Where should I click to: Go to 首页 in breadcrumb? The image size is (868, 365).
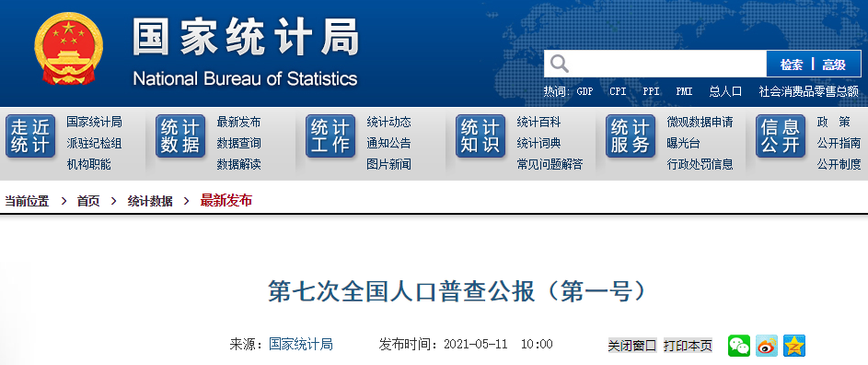[88, 201]
